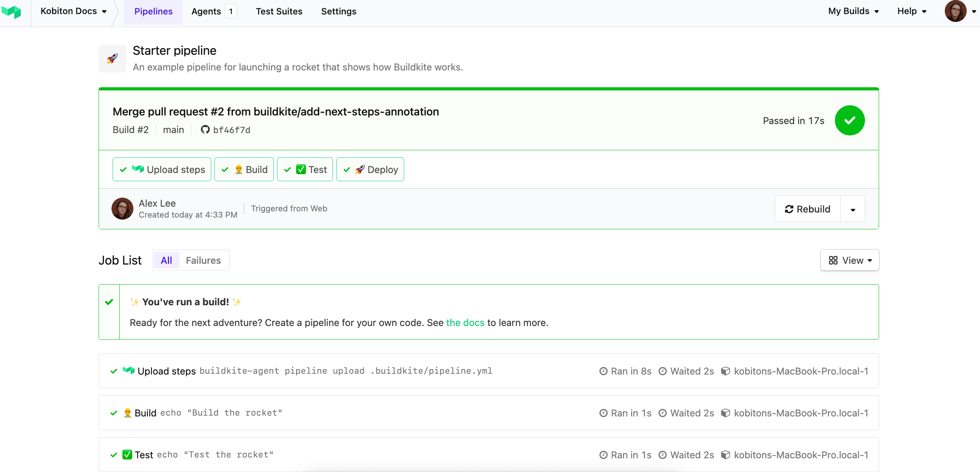The image size is (980, 472).
Task: Click agent cube icon on Upload steps row
Action: tap(725, 371)
